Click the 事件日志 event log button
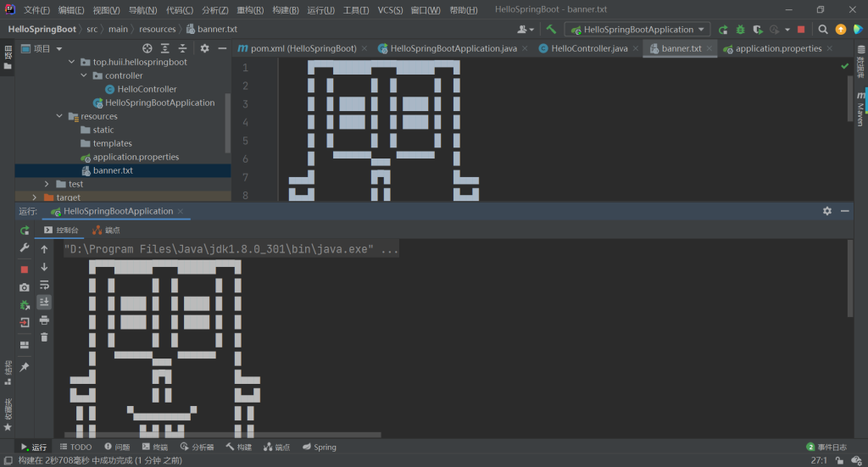Viewport: 868px width, 467px height. pyautogui.click(x=826, y=447)
